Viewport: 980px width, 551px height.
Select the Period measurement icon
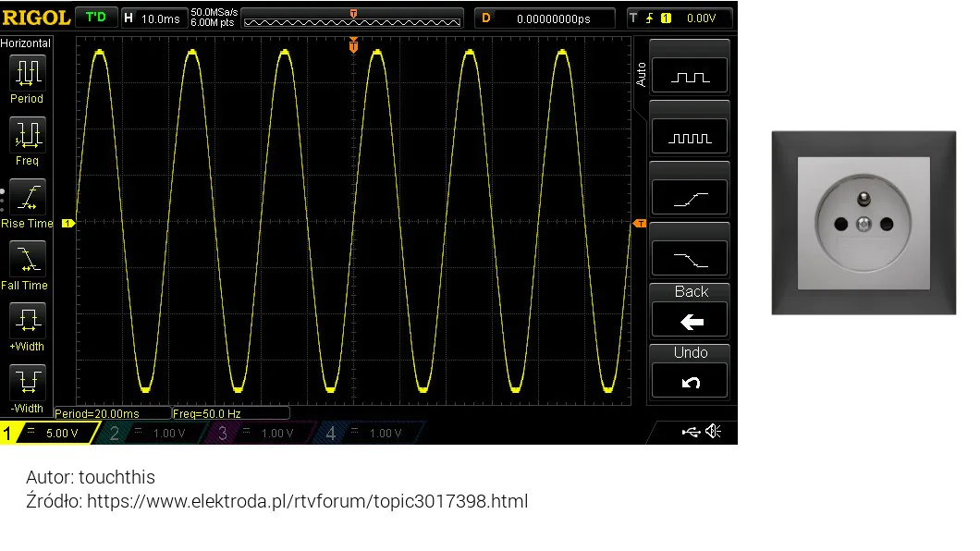click(x=28, y=72)
